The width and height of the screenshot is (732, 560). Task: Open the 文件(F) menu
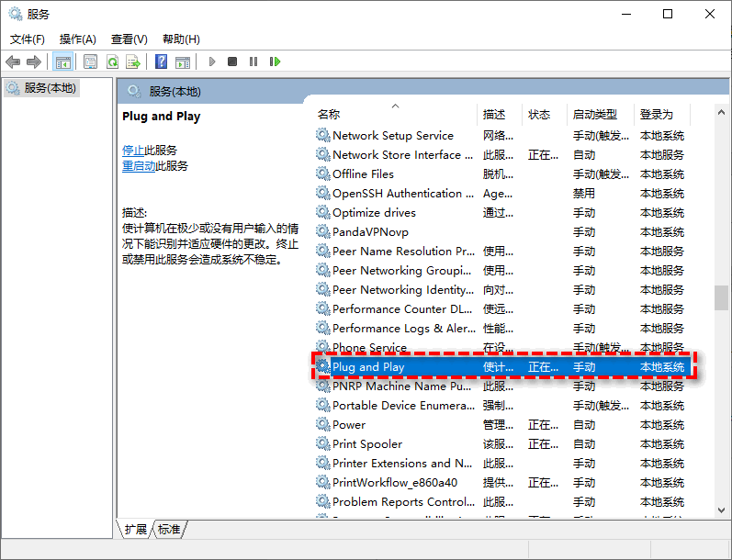[28, 39]
